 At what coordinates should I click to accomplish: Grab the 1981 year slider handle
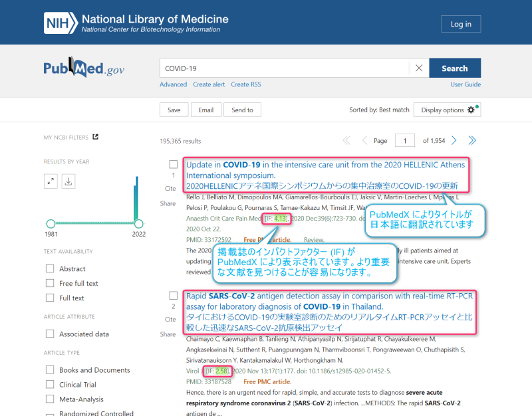(x=51, y=223)
